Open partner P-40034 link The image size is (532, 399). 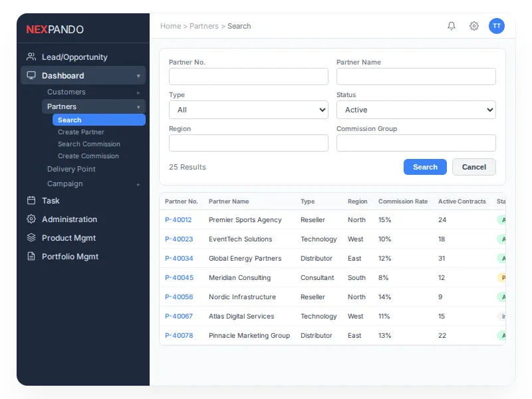click(x=179, y=259)
